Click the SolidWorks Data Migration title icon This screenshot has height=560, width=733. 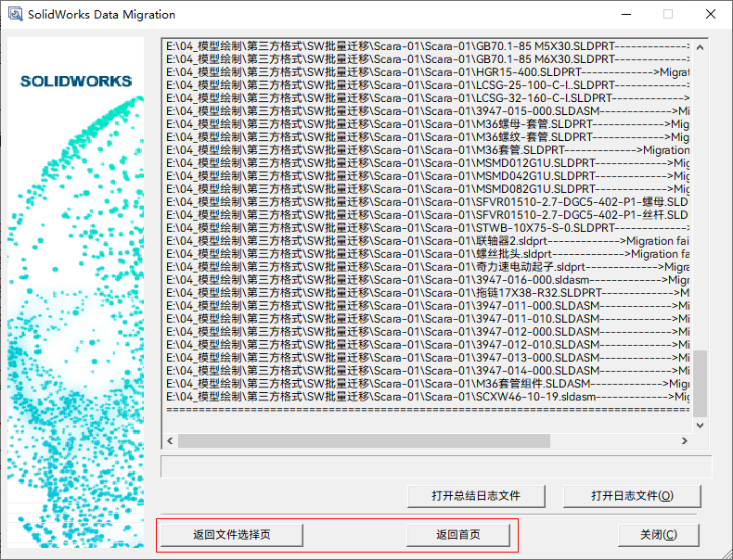pyautogui.click(x=16, y=14)
